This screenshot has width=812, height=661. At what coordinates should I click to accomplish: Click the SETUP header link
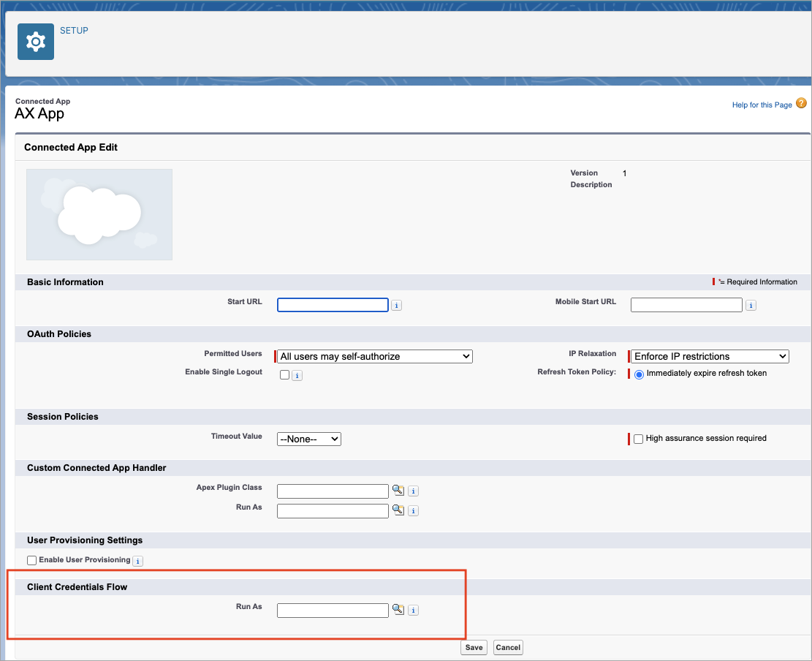(74, 31)
